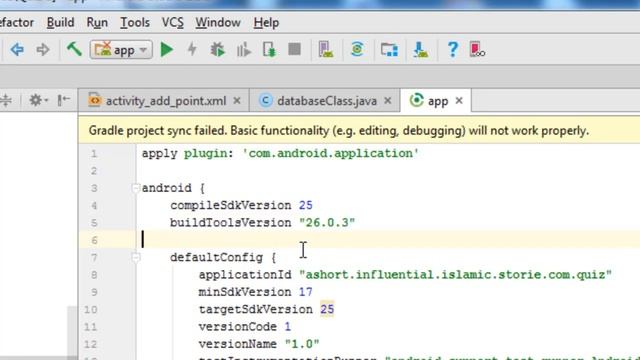
Task: Debug app with the bug icon
Action: pyautogui.click(x=218, y=50)
